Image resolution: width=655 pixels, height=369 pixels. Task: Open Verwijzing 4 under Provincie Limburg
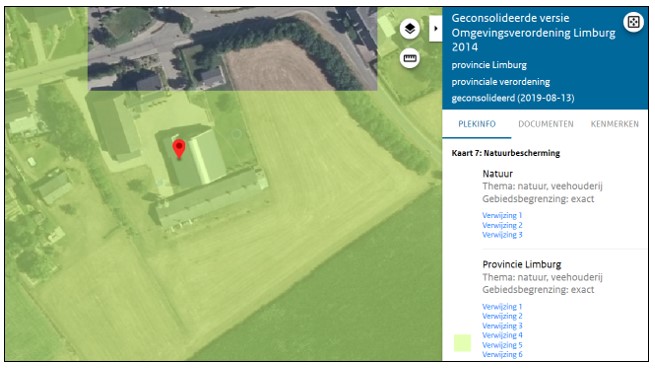click(502, 335)
